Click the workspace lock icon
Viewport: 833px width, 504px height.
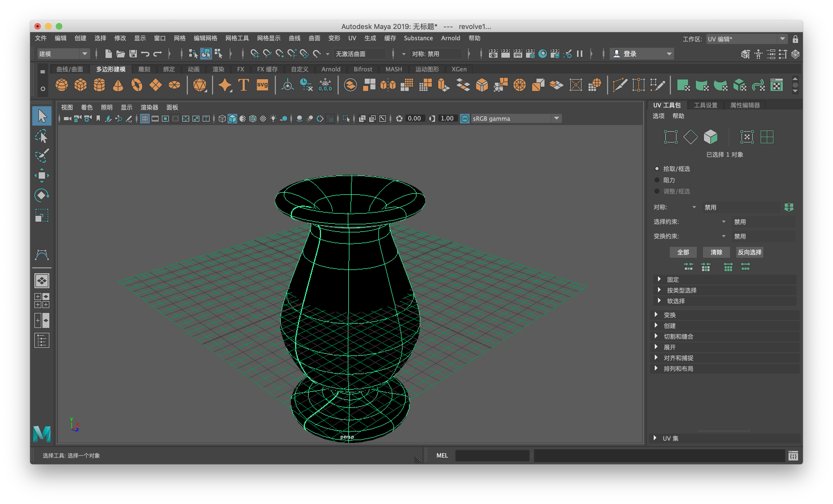pos(795,39)
